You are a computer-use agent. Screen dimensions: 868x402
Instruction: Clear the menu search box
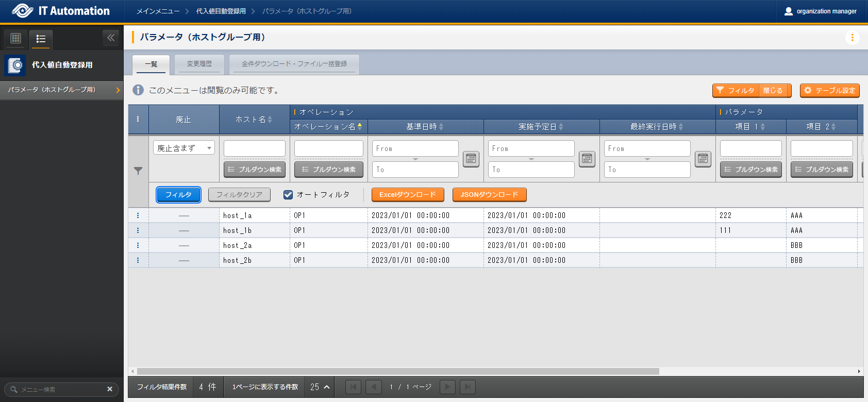[109, 389]
